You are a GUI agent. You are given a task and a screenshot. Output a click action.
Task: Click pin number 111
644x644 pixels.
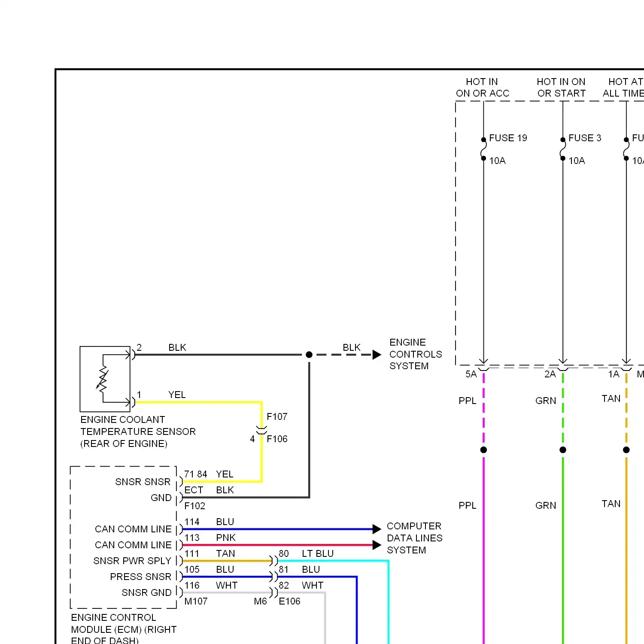(x=192, y=553)
